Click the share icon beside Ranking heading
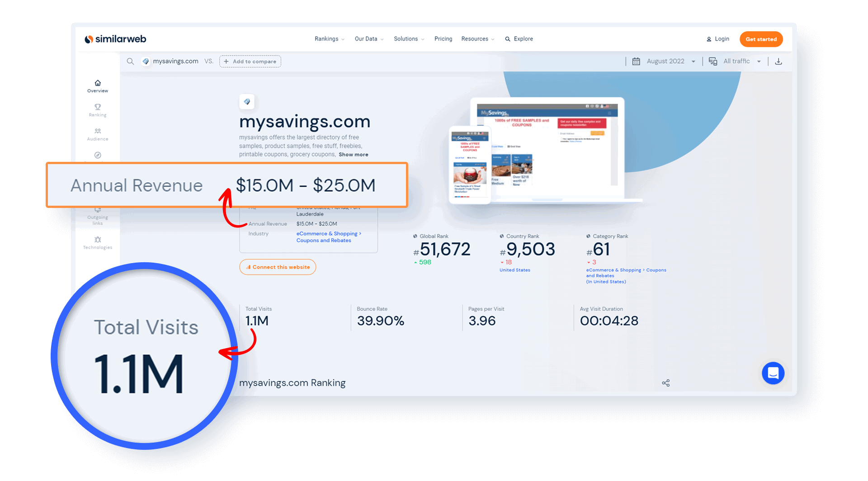This screenshot has width=868, height=481. tap(665, 383)
